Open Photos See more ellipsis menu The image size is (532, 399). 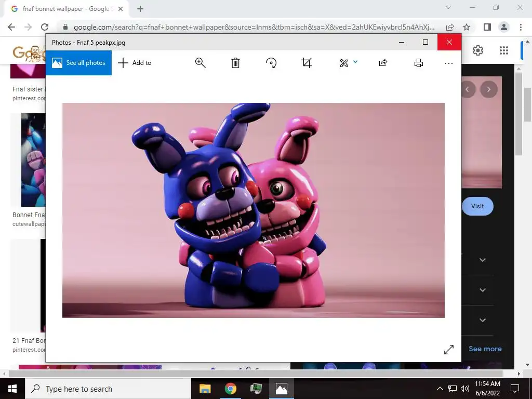448,63
